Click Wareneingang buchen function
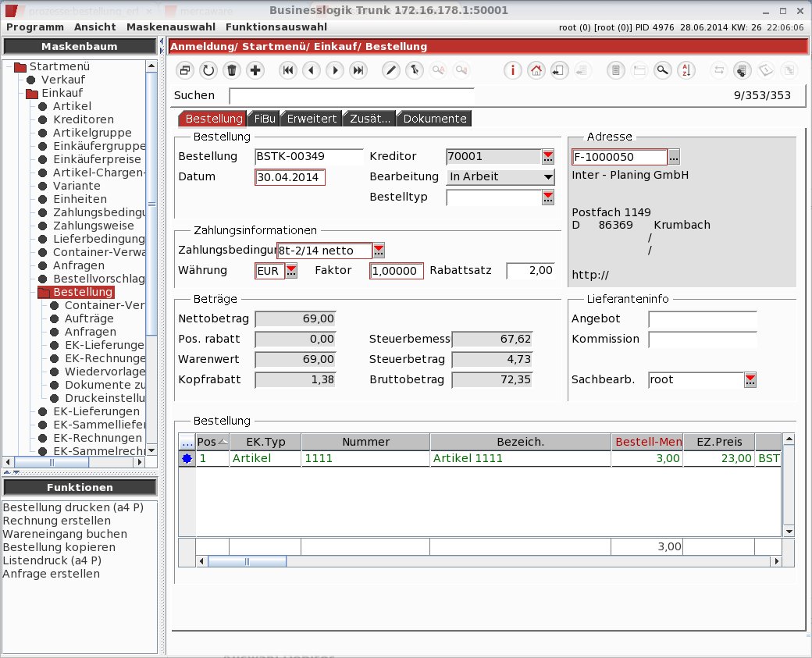The width and height of the screenshot is (812, 658). [65, 534]
